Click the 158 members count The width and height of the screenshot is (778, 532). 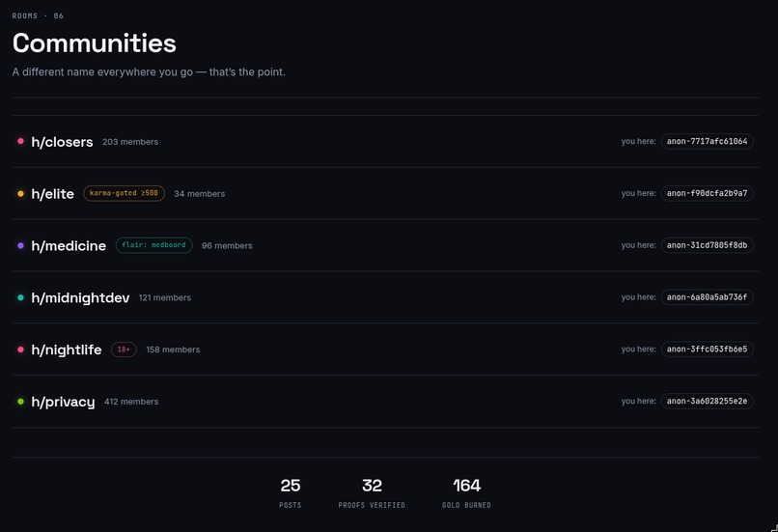click(x=173, y=350)
